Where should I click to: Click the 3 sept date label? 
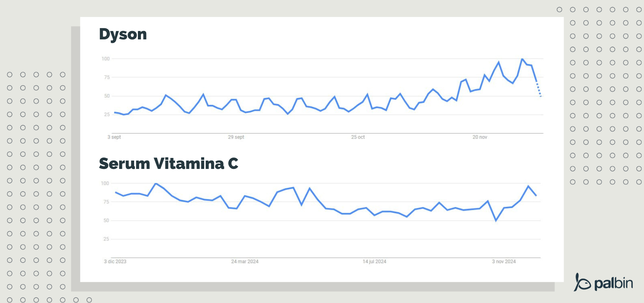point(114,137)
